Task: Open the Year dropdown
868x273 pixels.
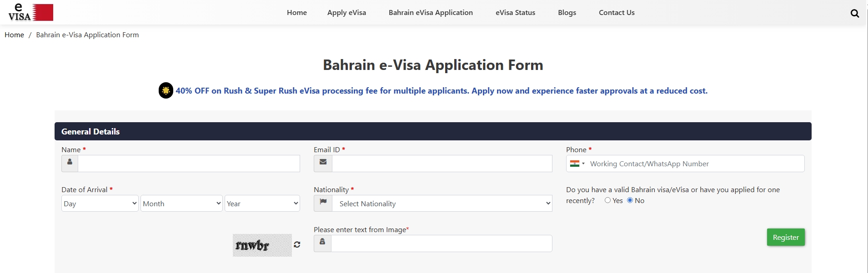Action: (262, 204)
